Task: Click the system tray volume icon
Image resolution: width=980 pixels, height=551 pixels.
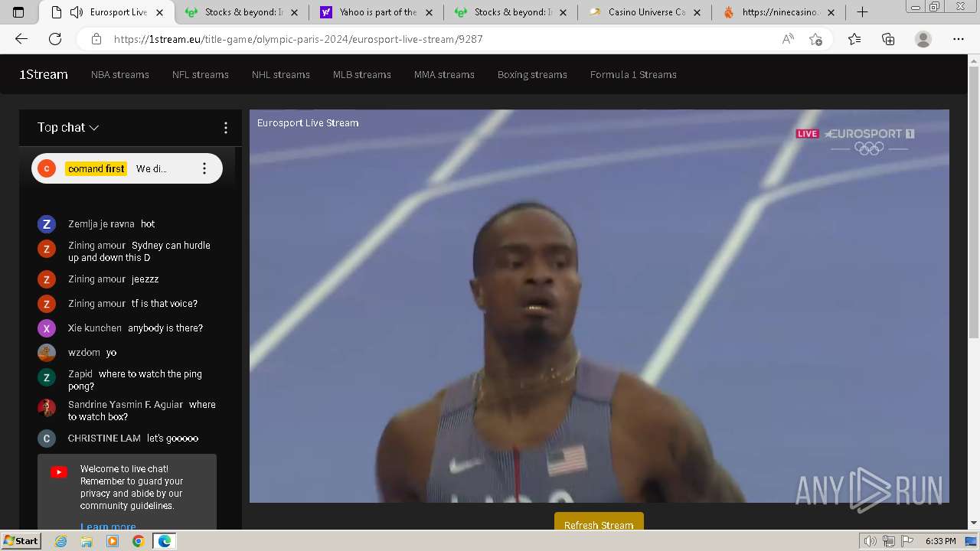Action: coord(871,541)
